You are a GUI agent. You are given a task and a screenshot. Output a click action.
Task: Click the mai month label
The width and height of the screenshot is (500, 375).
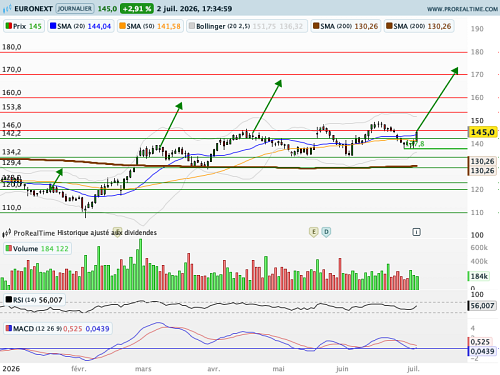pyautogui.click(x=278, y=369)
